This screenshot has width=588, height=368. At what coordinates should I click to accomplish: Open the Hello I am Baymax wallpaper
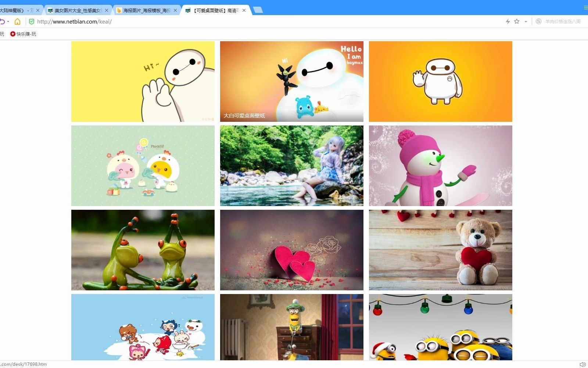point(292,81)
